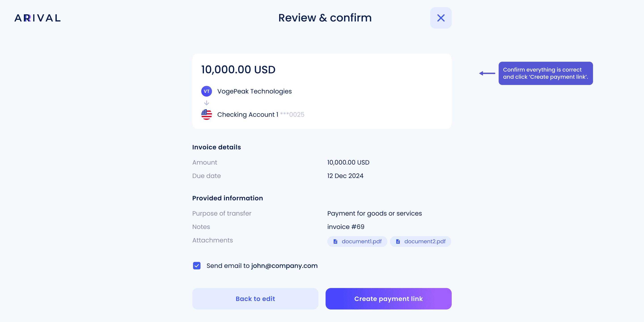Click the 12 Dec 2024 due date value
The image size is (644, 322).
pyautogui.click(x=345, y=176)
